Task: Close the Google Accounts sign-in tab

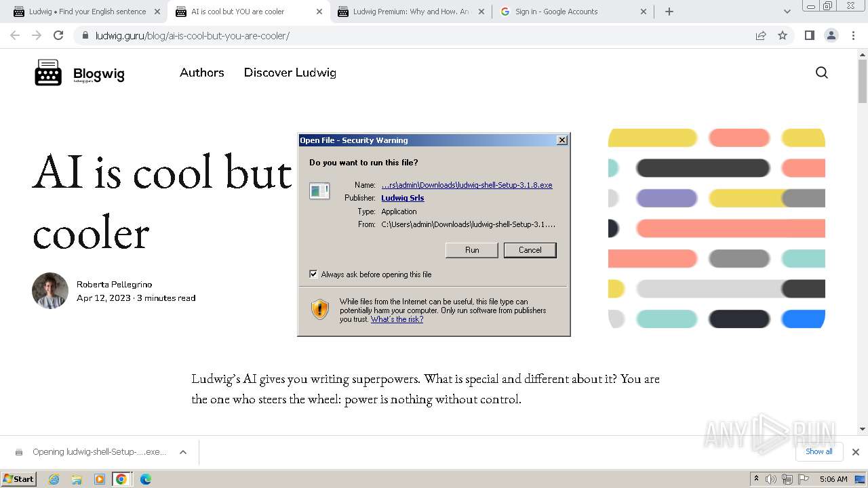Action: 644,12
